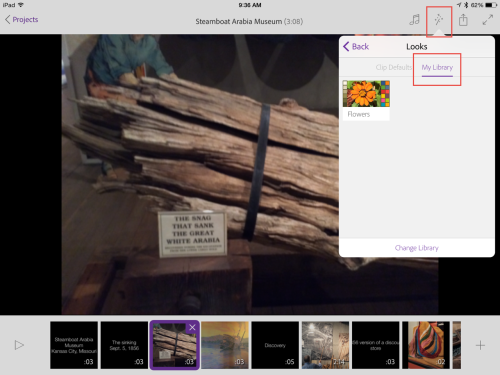
Task: Open the soundtrack music note icon
Action: point(414,20)
